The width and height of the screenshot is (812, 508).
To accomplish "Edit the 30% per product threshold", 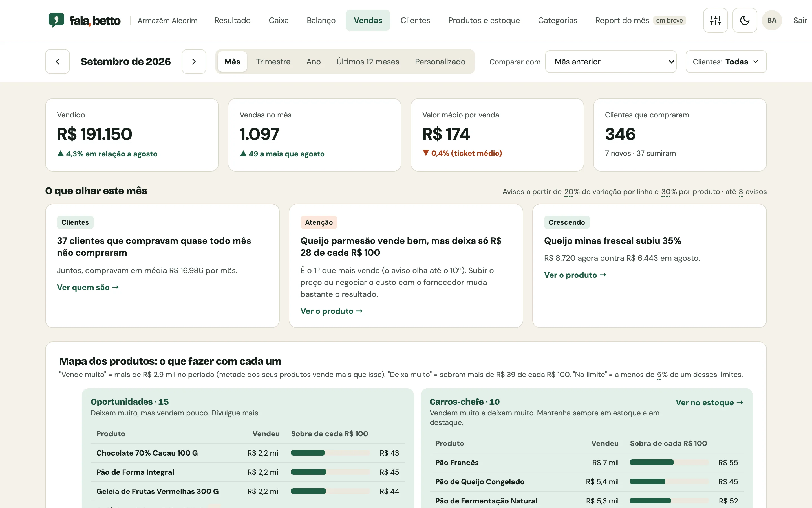I will click(666, 192).
